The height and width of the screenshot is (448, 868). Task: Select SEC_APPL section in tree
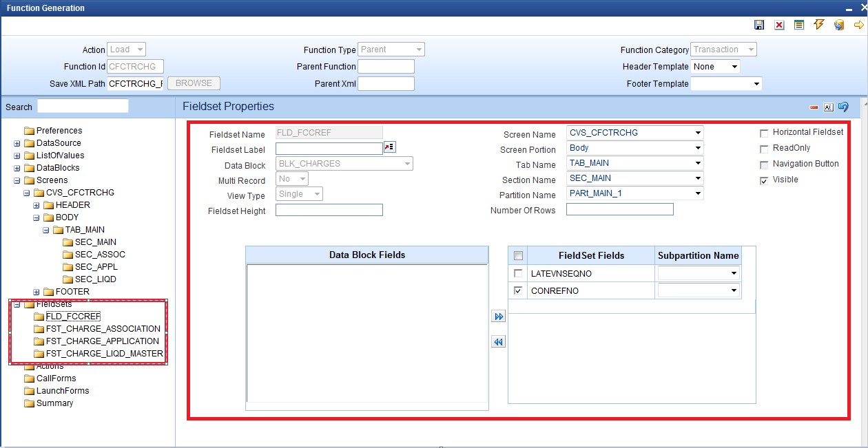tap(96, 267)
